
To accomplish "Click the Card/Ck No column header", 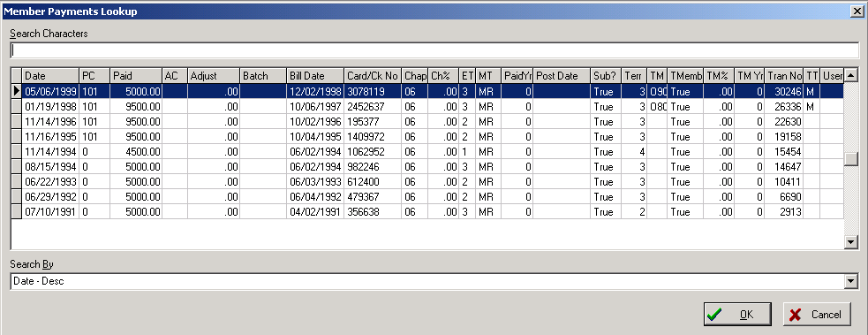I will click(373, 76).
